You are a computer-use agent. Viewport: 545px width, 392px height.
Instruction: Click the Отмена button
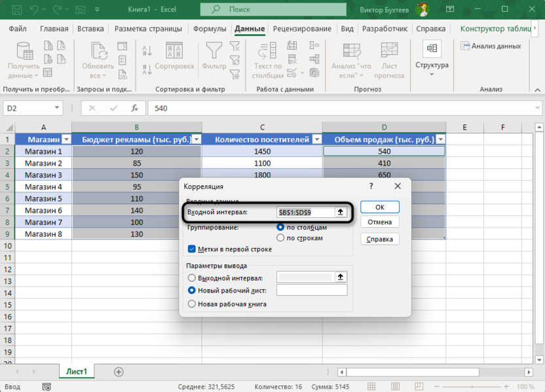pos(379,222)
